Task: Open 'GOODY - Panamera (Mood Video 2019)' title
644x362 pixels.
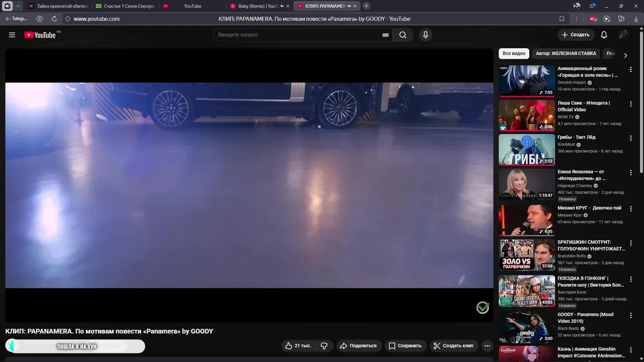Action: pos(586,318)
